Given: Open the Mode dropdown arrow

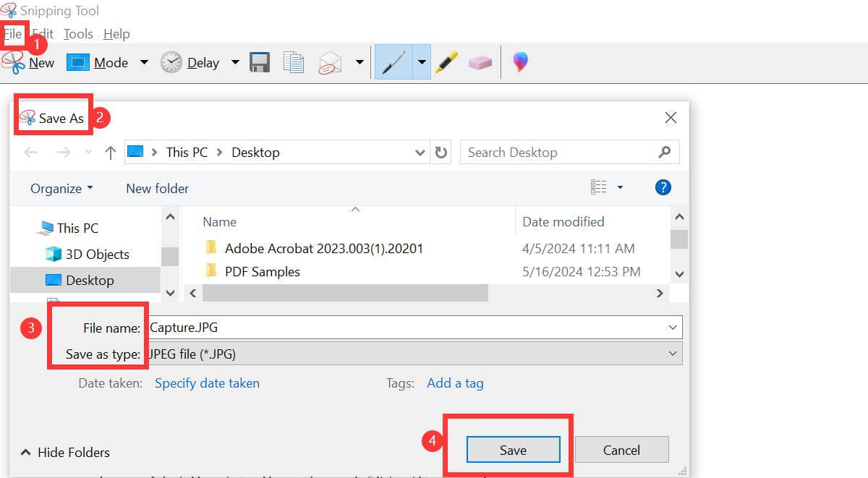Looking at the screenshot, I should coord(143,62).
